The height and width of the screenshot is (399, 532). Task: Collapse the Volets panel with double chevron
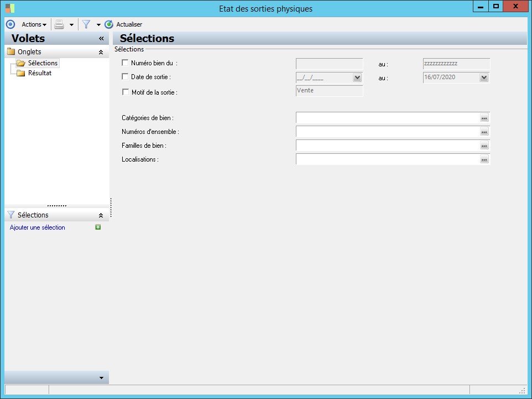[101, 38]
